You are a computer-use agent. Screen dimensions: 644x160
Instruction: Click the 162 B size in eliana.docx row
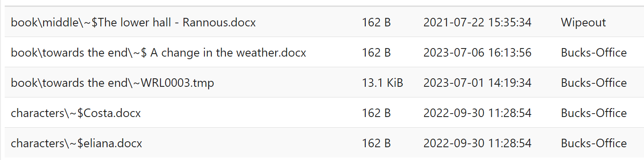click(x=376, y=143)
